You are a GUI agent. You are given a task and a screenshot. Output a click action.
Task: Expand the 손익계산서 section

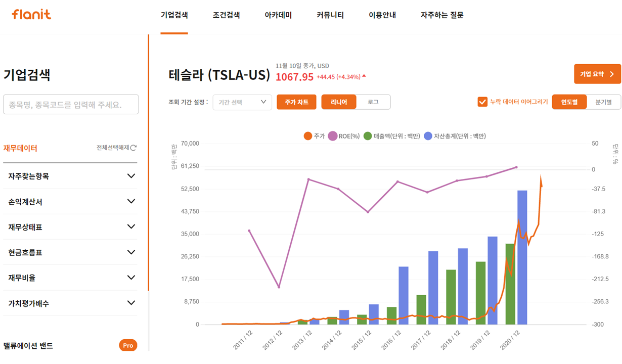pyautogui.click(x=70, y=201)
